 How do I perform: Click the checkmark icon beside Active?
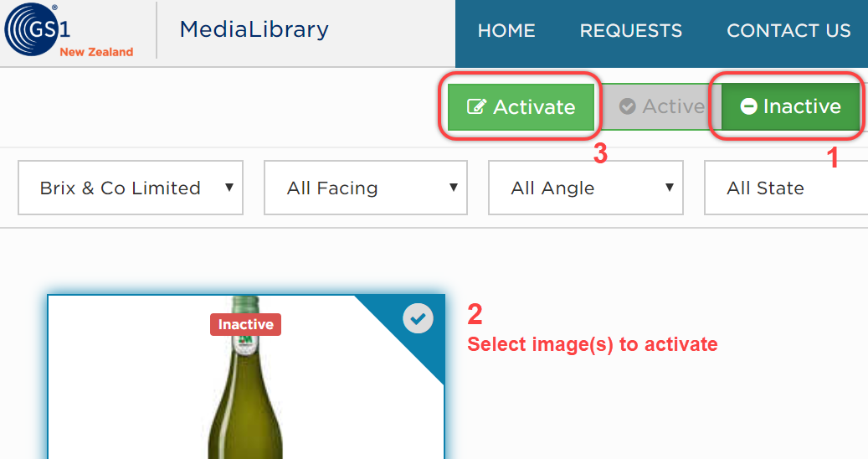627,106
